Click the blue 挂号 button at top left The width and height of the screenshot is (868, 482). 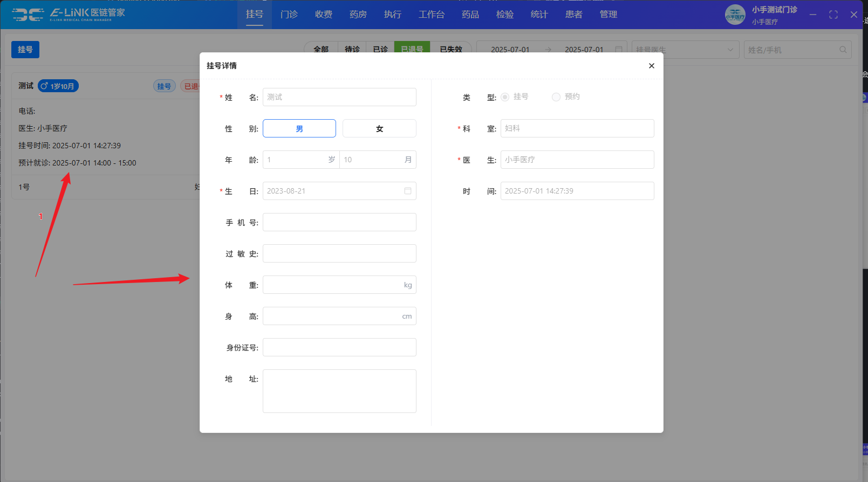[25, 50]
